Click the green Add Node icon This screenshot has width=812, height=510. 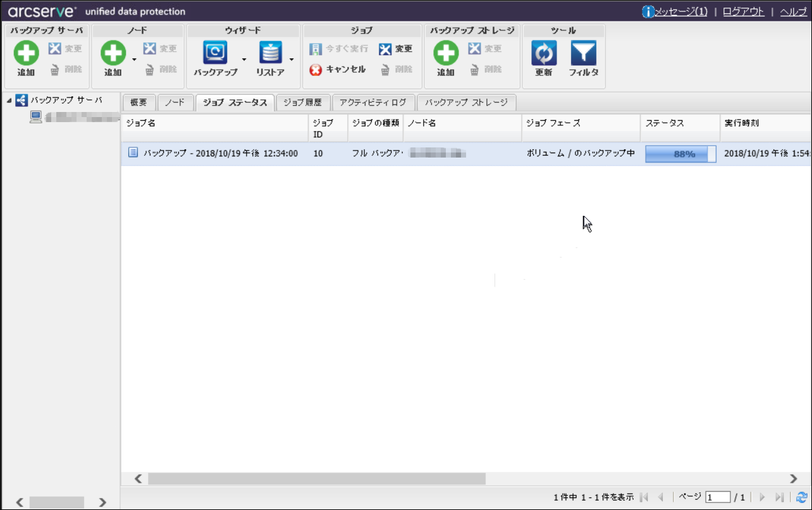tap(113, 53)
